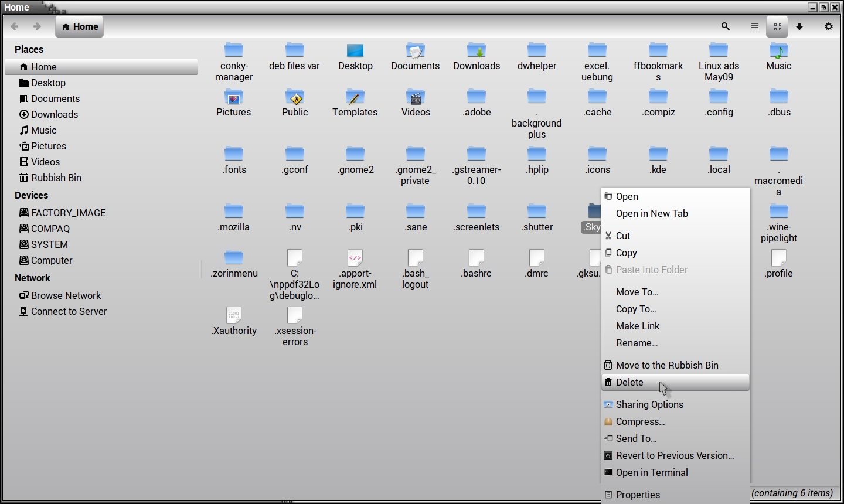Viewport: 844px width, 504px height.
Task: Go forward using the right arrow
Action: coord(37,26)
